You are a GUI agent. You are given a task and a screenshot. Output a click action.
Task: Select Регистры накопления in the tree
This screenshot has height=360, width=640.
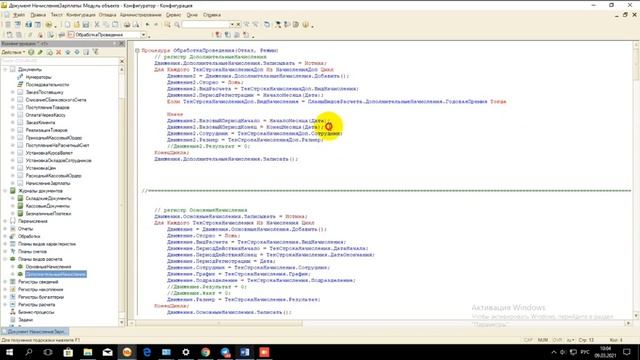[40, 289]
